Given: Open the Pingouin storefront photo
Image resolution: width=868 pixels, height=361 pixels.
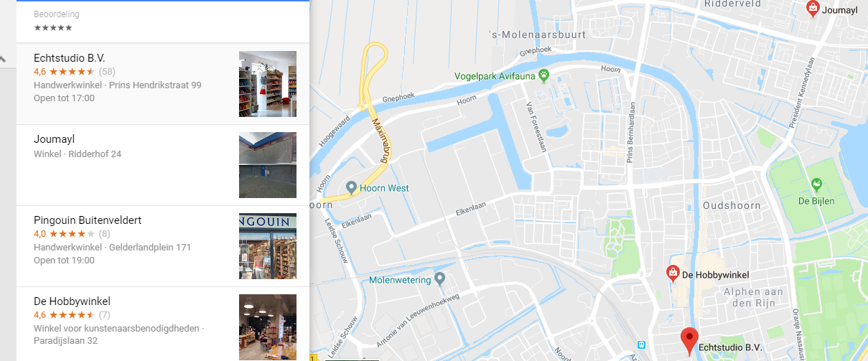Looking at the screenshot, I should [x=268, y=246].
